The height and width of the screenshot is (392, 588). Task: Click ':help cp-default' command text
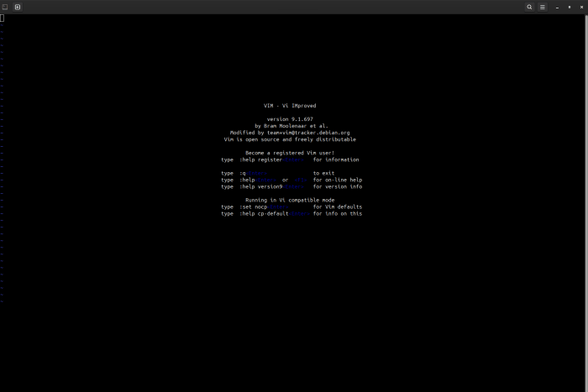coord(264,213)
